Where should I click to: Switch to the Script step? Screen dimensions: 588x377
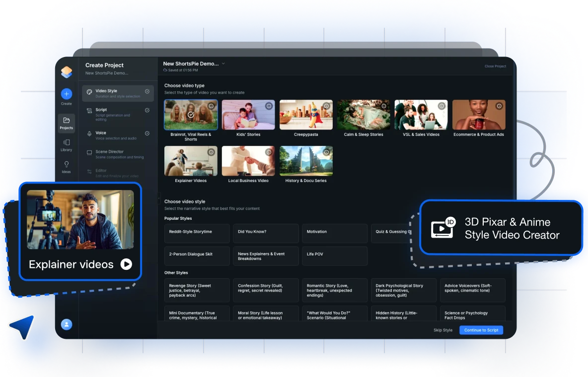click(x=101, y=110)
